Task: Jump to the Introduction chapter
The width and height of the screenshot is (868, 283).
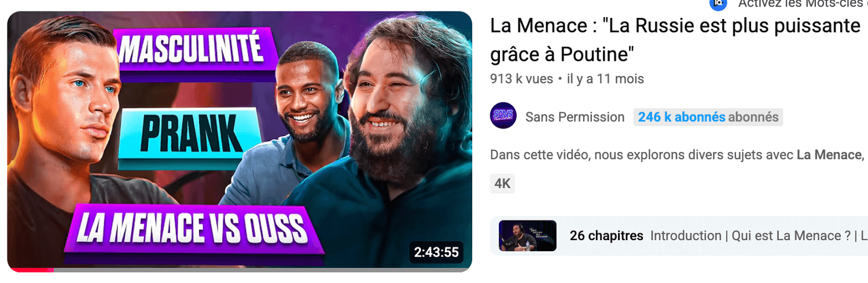Action: click(x=685, y=236)
